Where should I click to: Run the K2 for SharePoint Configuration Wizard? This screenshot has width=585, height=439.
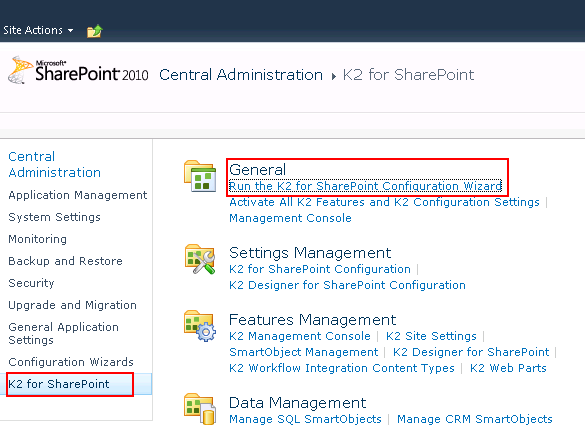[365, 186]
